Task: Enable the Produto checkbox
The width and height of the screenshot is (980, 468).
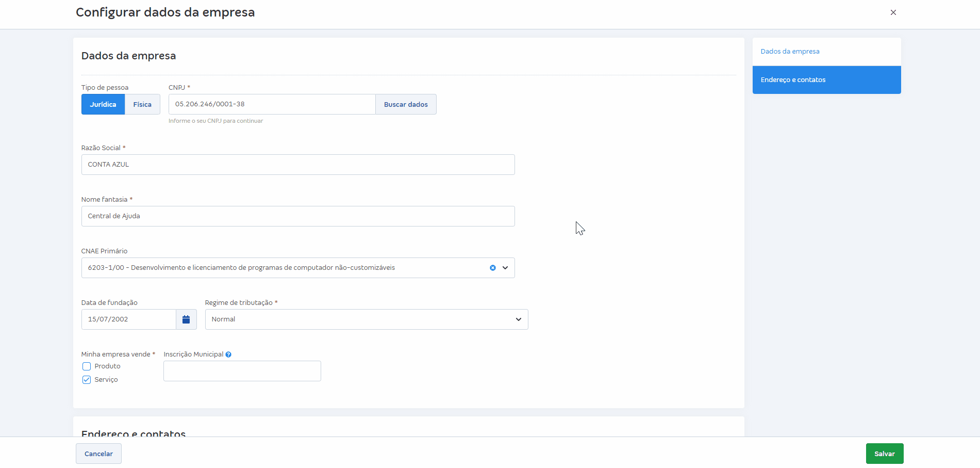Action: [87, 366]
